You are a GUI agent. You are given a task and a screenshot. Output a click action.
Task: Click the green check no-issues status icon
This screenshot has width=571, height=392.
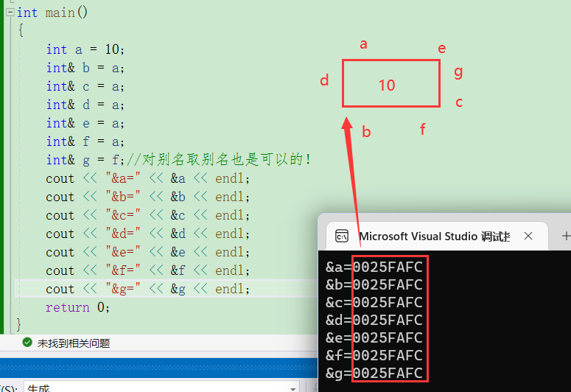tap(27, 343)
